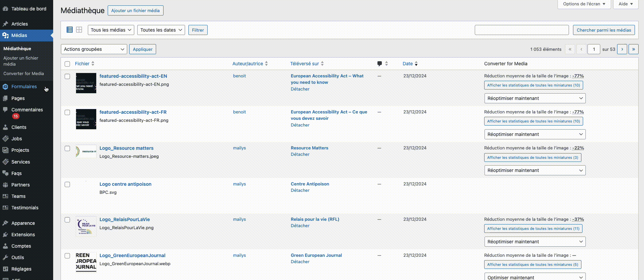Screen dimensions: 644x280
Task: Click the Faqs sidebar icon
Action: coord(5,173)
